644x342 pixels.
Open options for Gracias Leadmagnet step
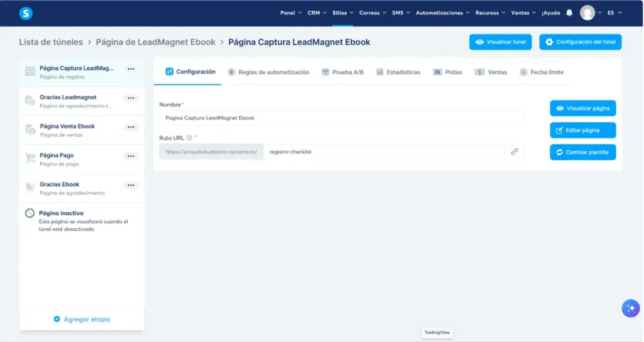coord(131,97)
